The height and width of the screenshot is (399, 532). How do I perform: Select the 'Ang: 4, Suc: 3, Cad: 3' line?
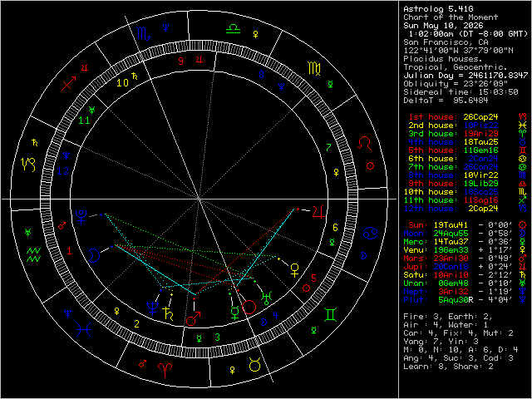pyautogui.click(x=458, y=358)
